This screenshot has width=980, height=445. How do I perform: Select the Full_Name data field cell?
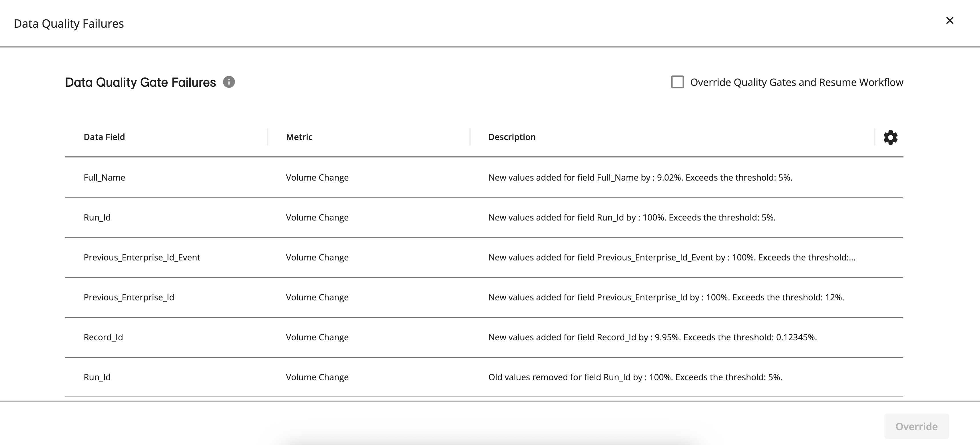pos(104,177)
